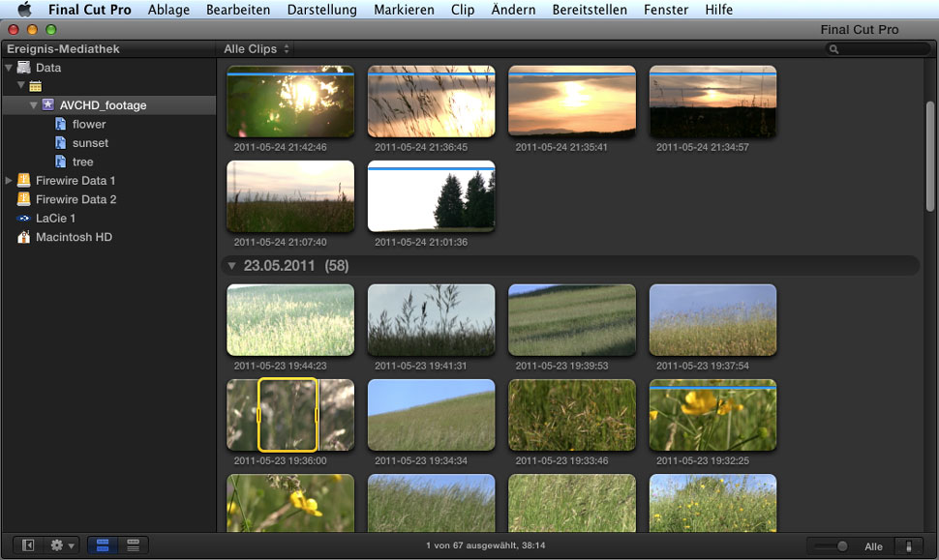Viewport: 939px width, 560px height.
Task: Open the clip appearance settings button
Action: pyautogui.click(x=909, y=545)
